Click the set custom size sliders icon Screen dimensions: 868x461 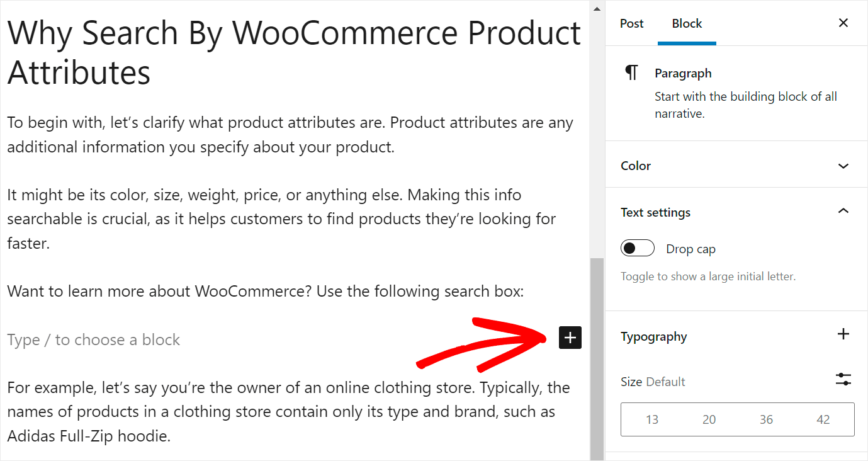(843, 379)
